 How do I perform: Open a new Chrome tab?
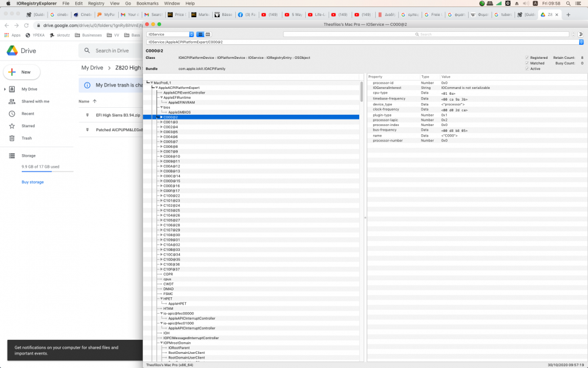click(568, 15)
